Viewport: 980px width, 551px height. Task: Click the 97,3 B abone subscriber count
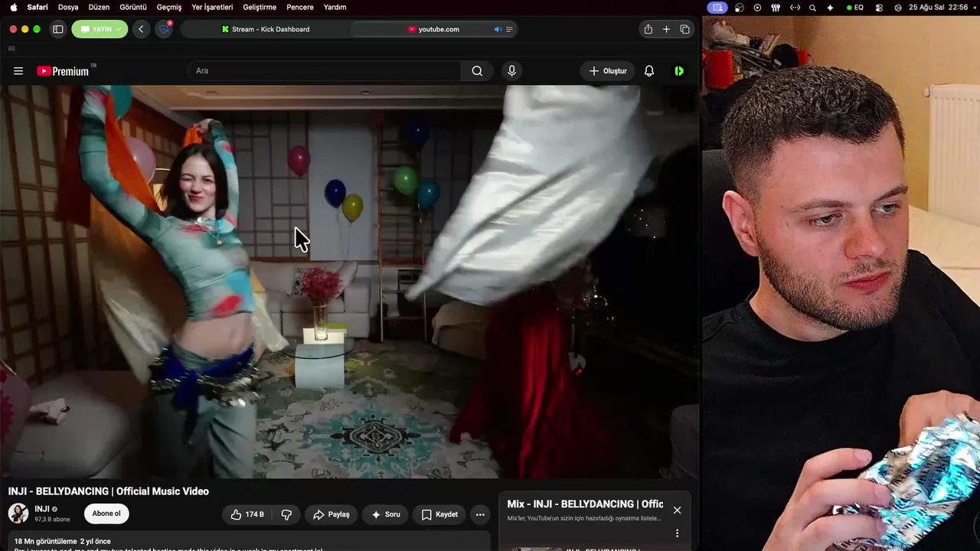pyautogui.click(x=52, y=520)
